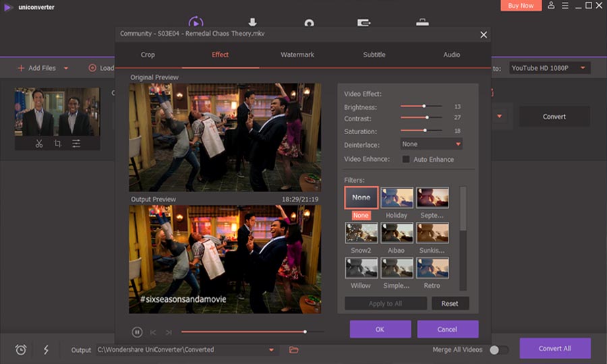Click the OK button
The height and width of the screenshot is (364, 607).
coord(380,329)
